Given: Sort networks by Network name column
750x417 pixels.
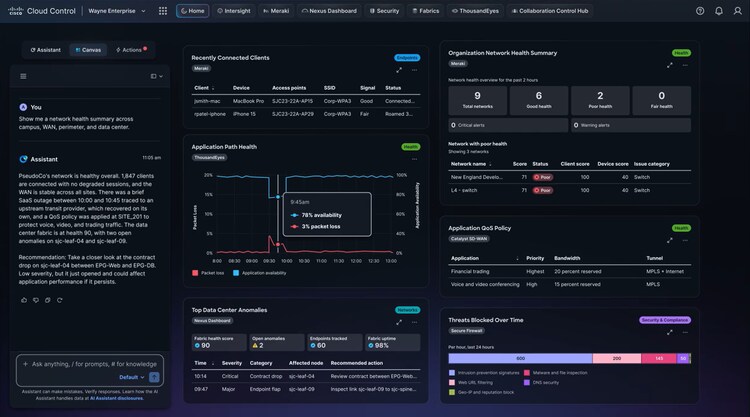Looking at the screenshot, I should pyautogui.click(x=471, y=164).
